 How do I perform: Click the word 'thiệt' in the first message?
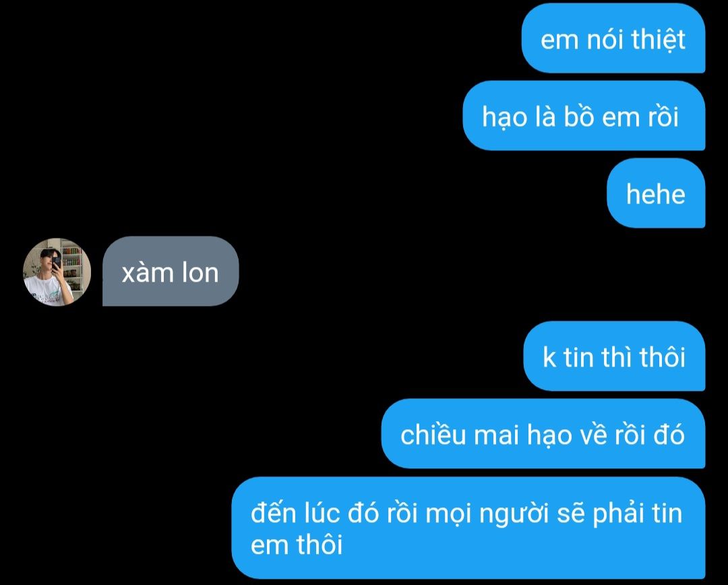pyautogui.click(x=658, y=40)
